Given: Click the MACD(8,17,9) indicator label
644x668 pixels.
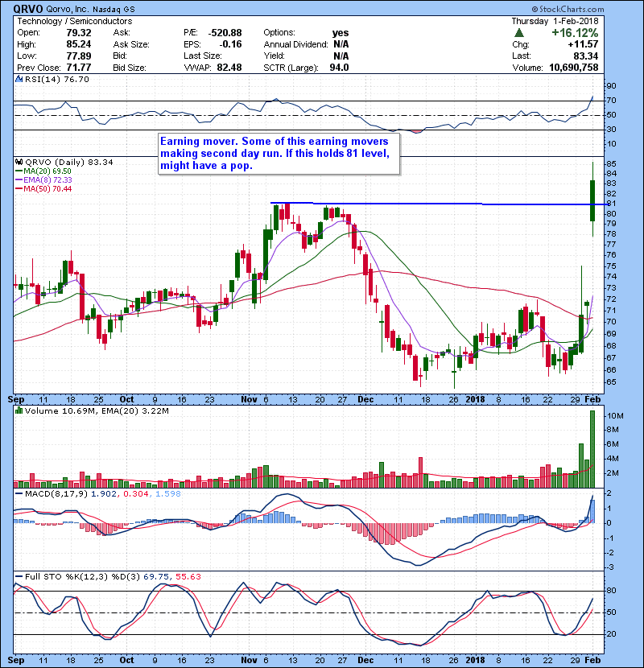Looking at the screenshot, I should (x=56, y=494).
